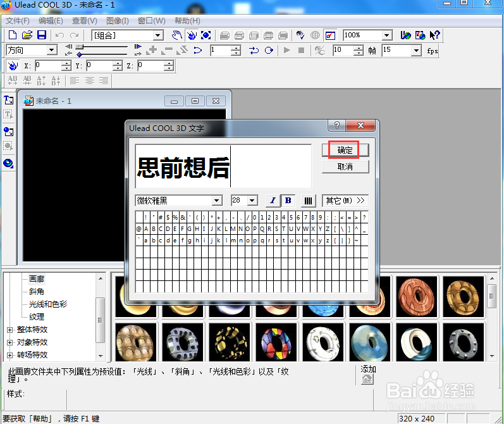Click the Play animation button

(x=286, y=51)
